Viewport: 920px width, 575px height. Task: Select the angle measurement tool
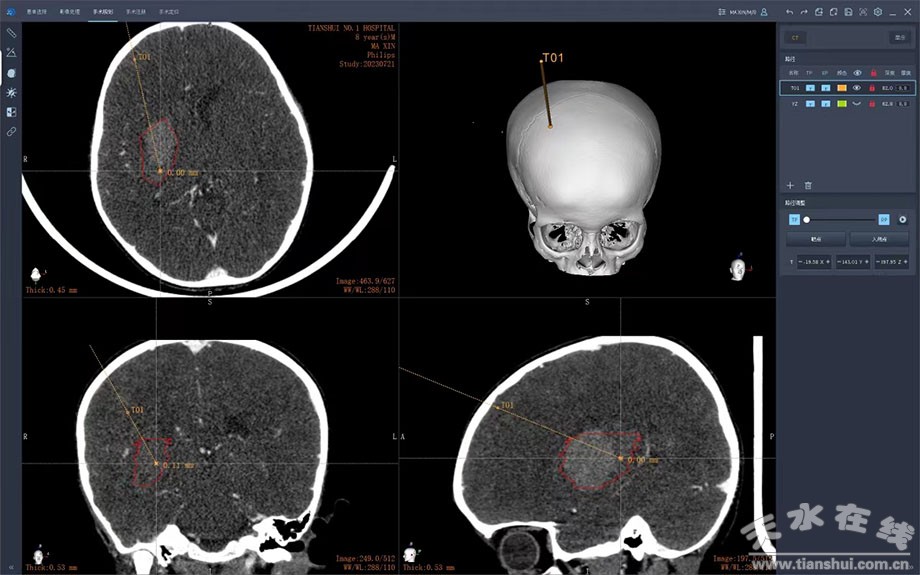[x=11, y=52]
